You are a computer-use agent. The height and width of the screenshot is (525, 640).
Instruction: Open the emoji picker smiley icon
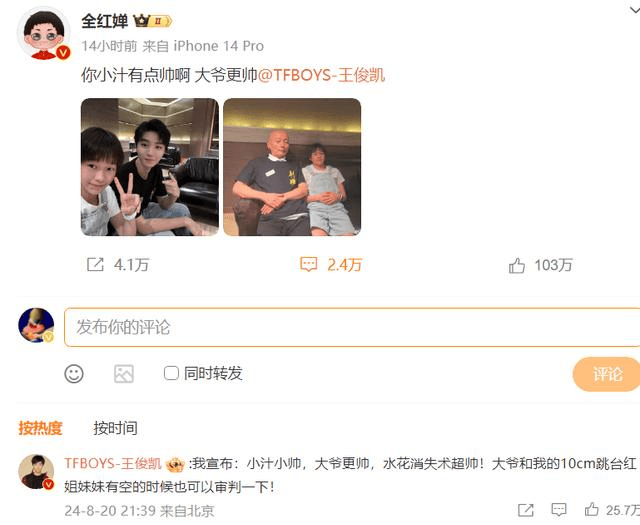(74, 374)
